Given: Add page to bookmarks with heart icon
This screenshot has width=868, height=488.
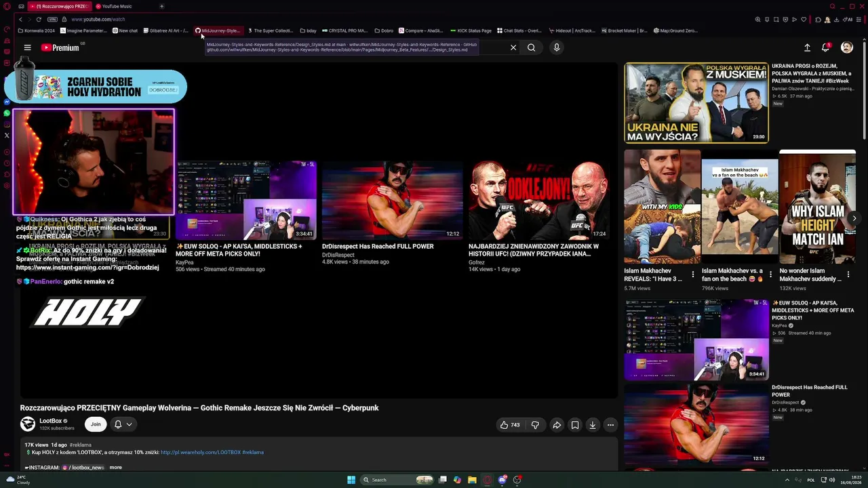Looking at the screenshot, I should click(x=803, y=19).
